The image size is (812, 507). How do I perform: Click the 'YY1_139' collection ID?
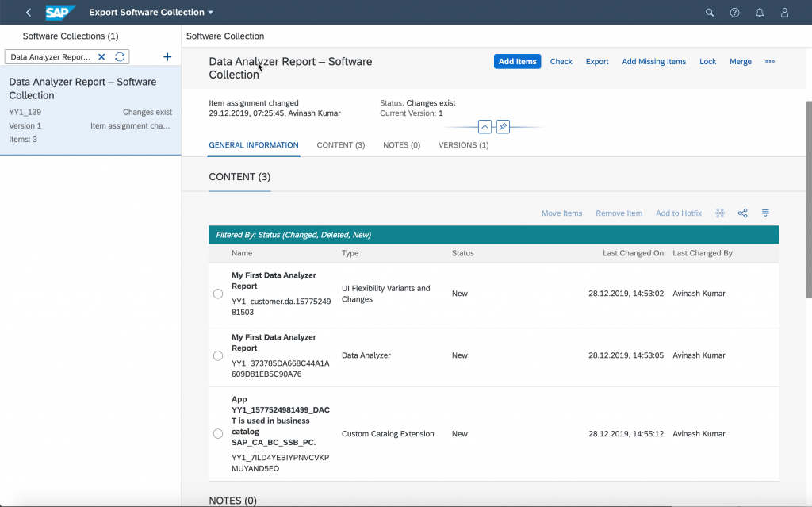tap(25, 112)
